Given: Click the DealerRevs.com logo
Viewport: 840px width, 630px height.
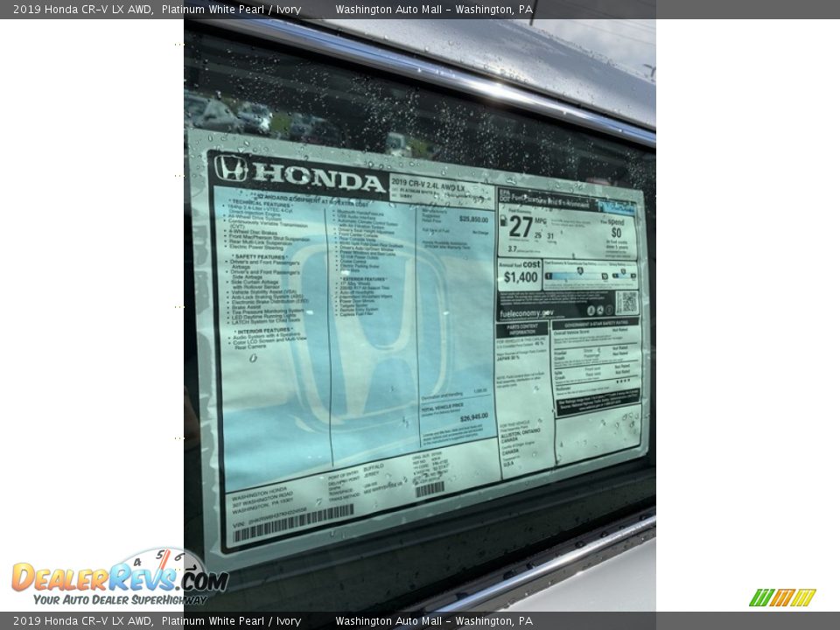Looking at the screenshot, I should click(119, 578).
